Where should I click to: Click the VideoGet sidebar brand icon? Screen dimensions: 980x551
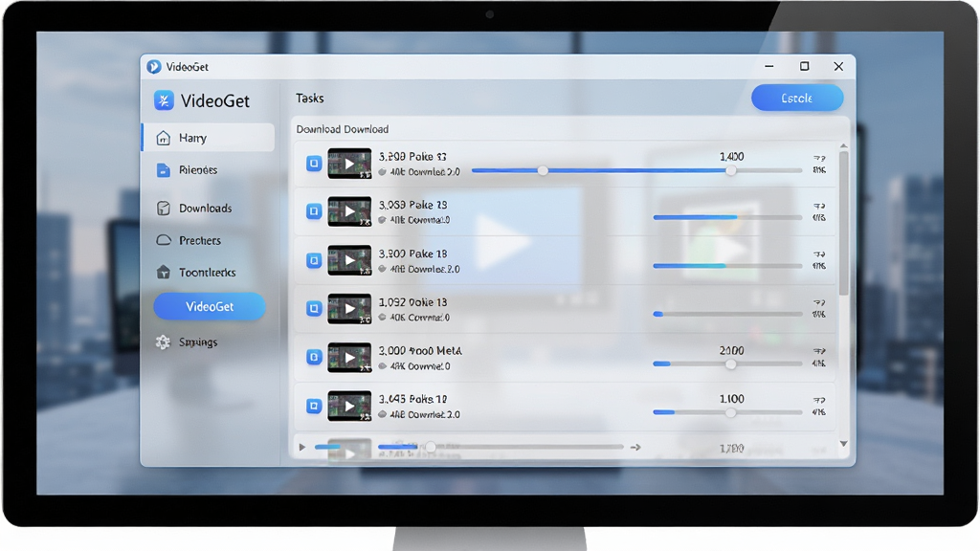(x=164, y=100)
